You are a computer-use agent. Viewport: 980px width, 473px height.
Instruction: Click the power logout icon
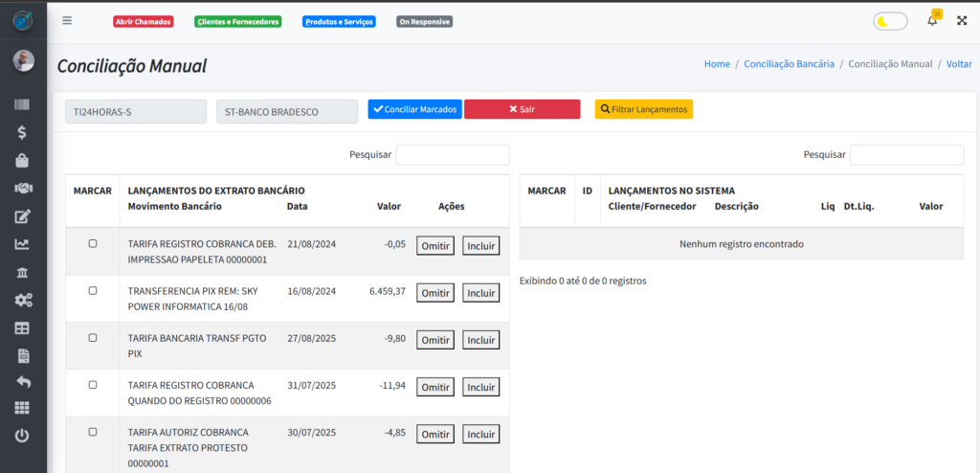(23, 436)
